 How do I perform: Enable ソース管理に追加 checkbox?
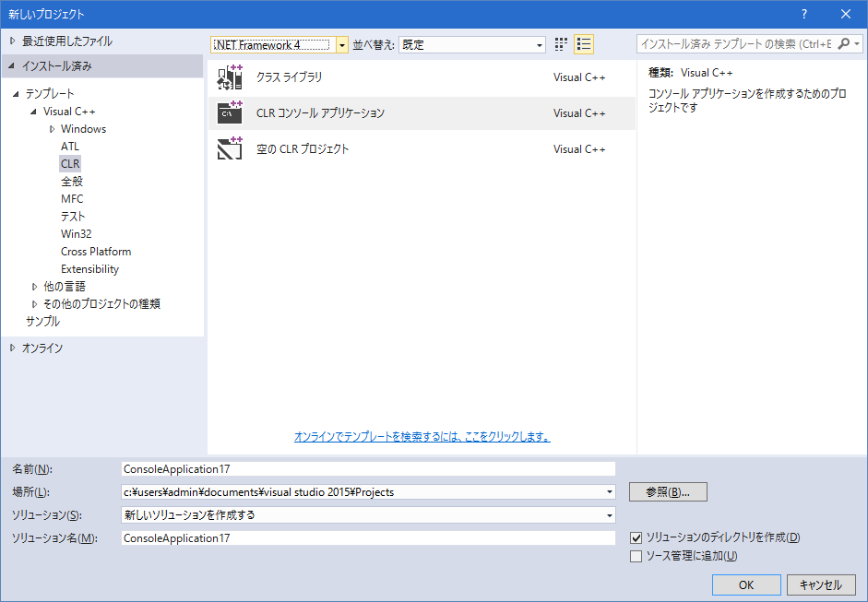[636, 556]
